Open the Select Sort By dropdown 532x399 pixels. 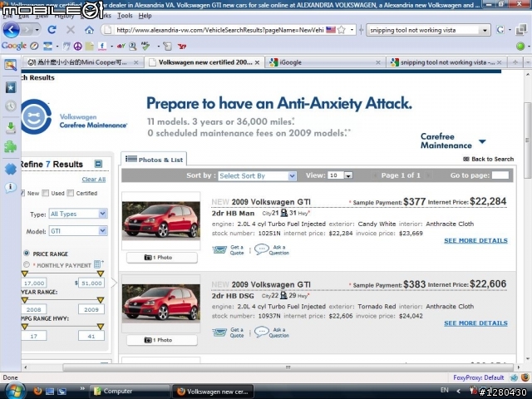point(257,175)
